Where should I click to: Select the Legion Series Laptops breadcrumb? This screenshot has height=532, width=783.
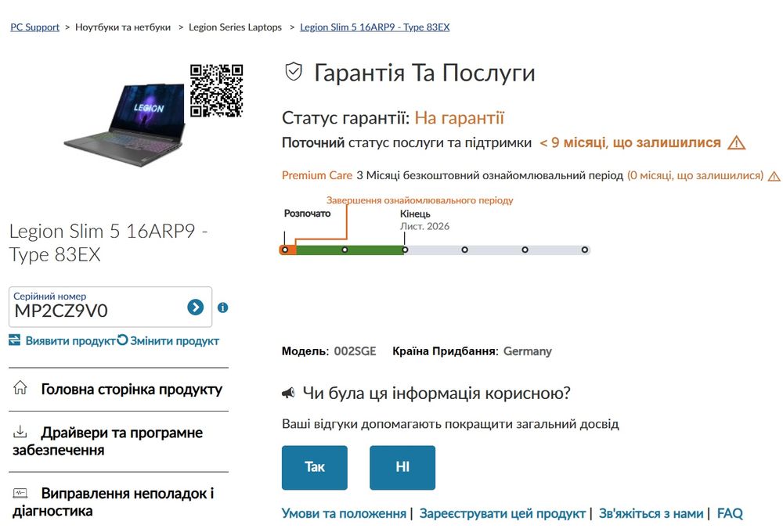[x=235, y=27]
